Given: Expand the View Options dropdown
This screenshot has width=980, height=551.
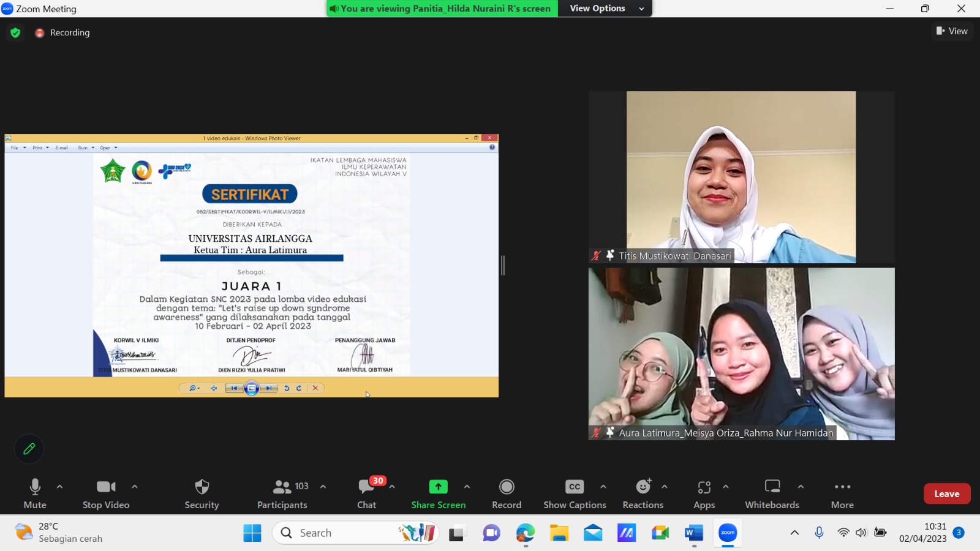Looking at the screenshot, I should point(605,9).
